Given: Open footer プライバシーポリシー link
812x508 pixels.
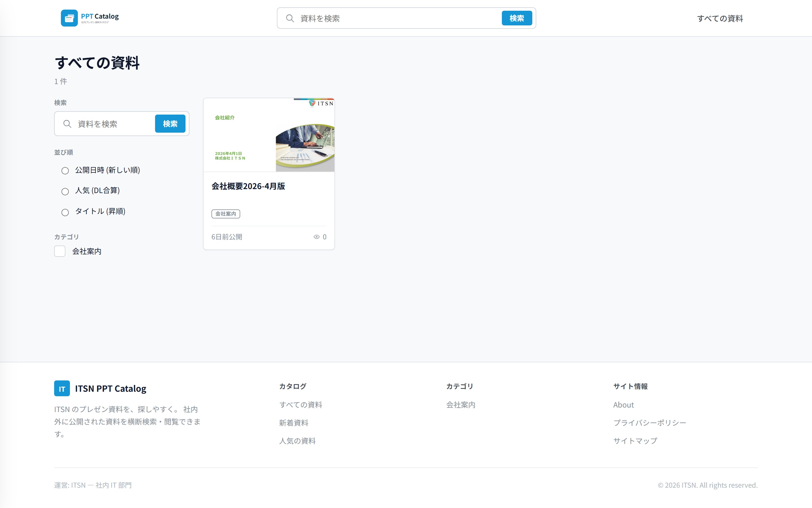Looking at the screenshot, I should 650,423.
